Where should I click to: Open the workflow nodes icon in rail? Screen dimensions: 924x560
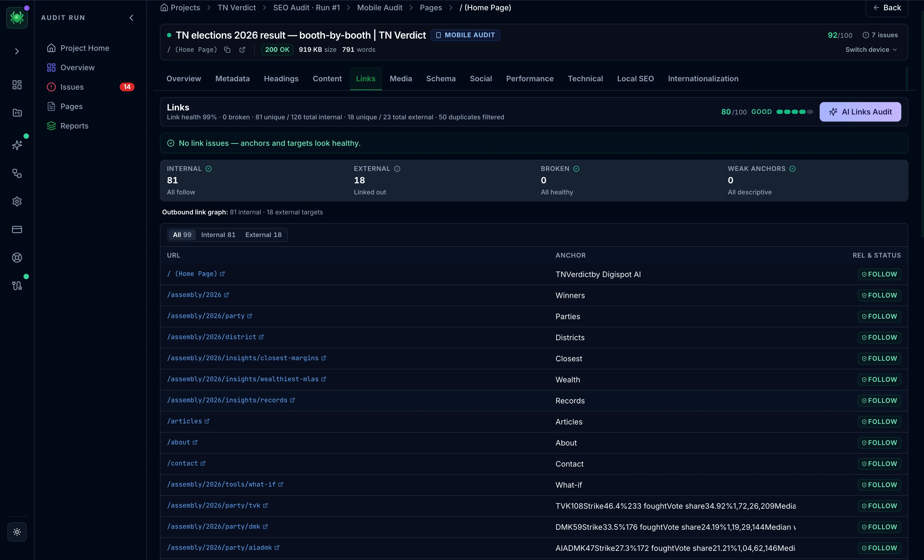[17, 173]
